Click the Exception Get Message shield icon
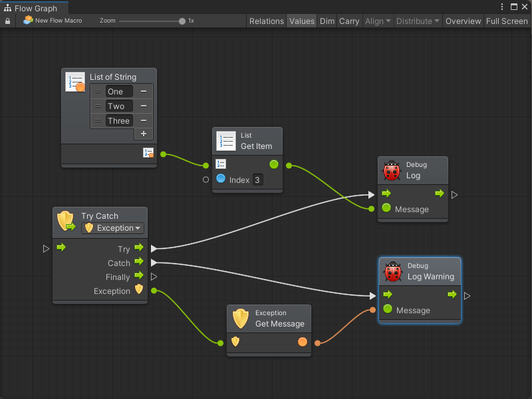The height and width of the screenshot is (399, 532). click(x=241, y=319)
